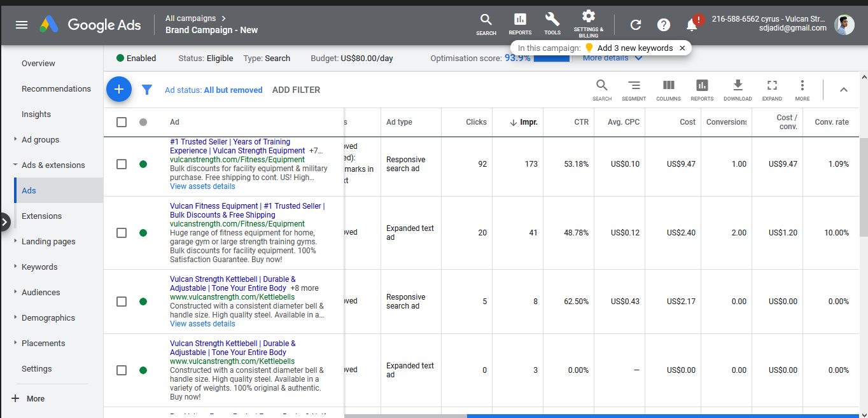Image resolution: width=868 pixels, height=418 pixels.
Task: Check the #1 Trusted Seller ad row
Action: point(122,164)
